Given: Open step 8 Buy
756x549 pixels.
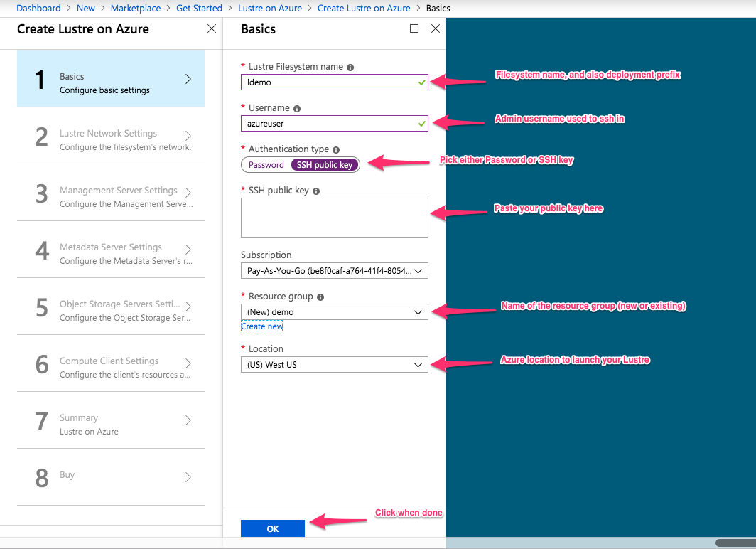Looking at the screenshot, I should coord(110,477).
